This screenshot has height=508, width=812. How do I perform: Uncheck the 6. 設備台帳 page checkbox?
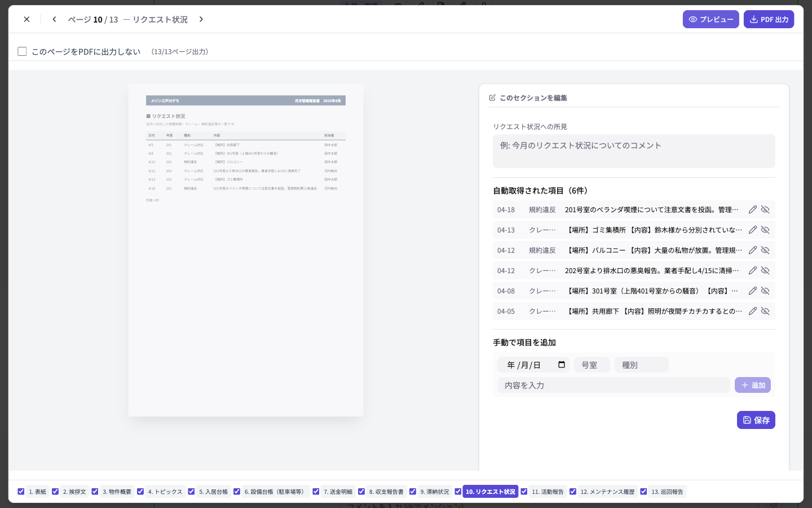pyautogui.click(x=237, y=492)
